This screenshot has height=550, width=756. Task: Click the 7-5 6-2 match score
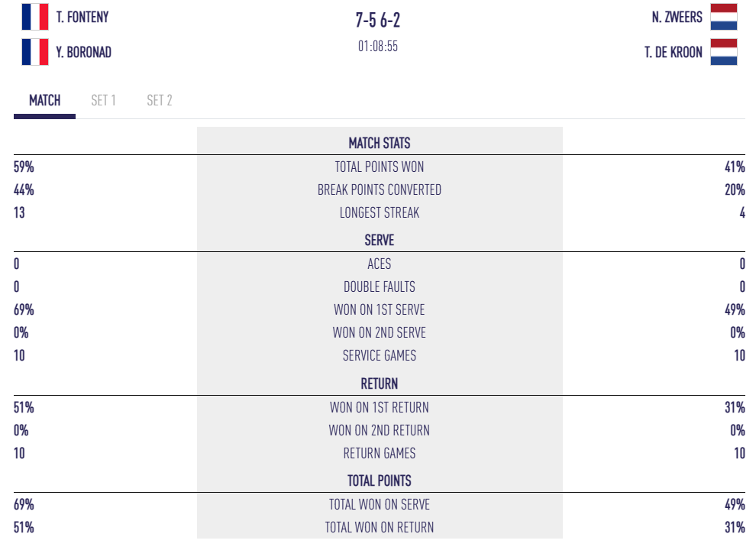pyautogui.click(x=379, y=20)
